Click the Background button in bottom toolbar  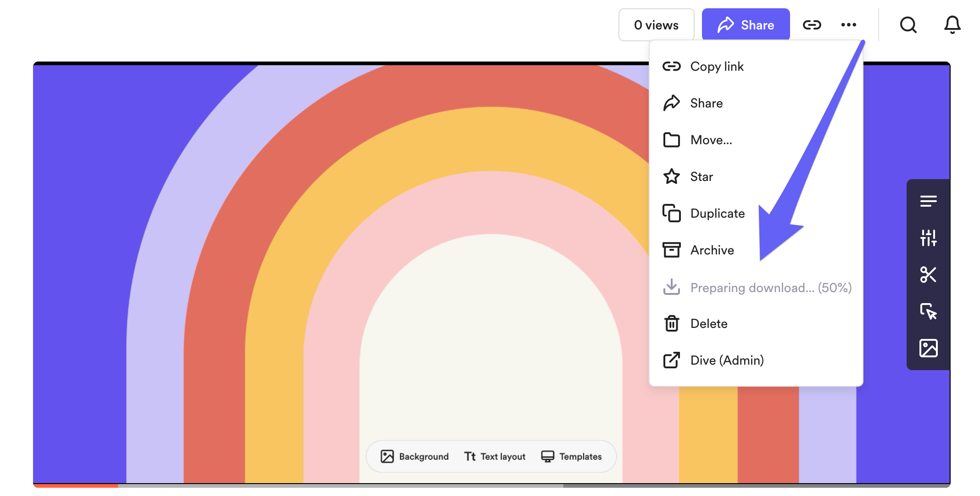coord(415,457)
